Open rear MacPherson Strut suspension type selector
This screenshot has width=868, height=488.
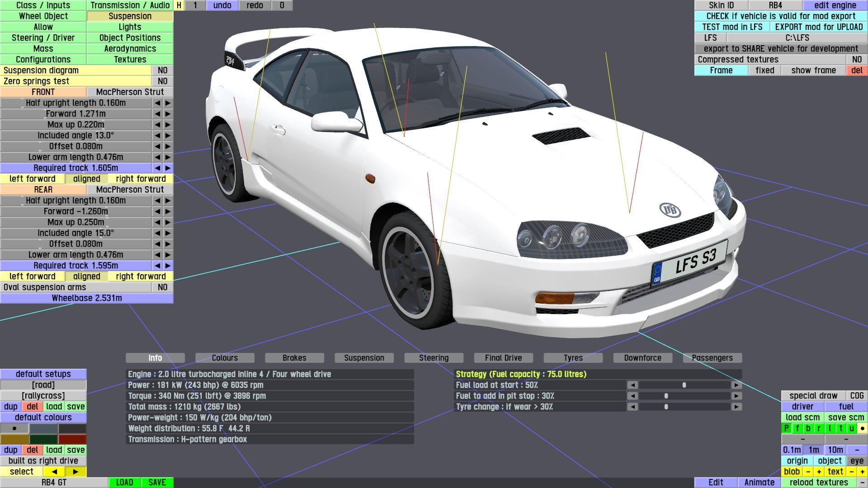point(130,190)
